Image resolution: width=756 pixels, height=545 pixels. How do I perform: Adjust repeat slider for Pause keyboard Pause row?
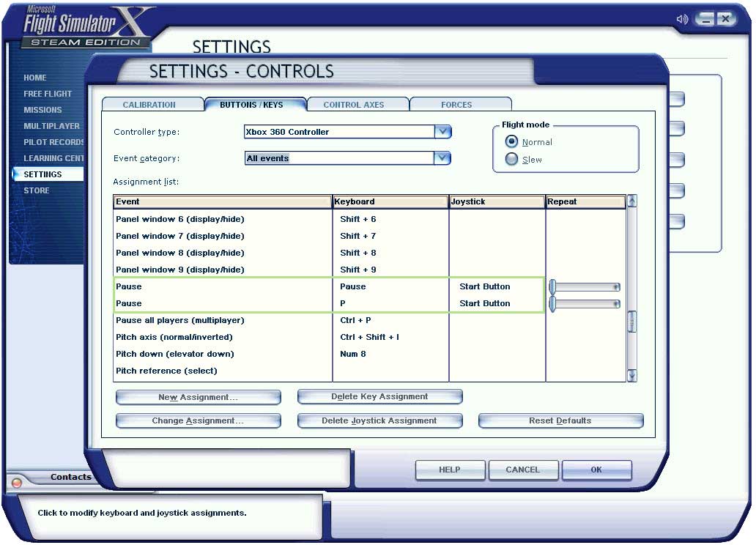[585, 287]
